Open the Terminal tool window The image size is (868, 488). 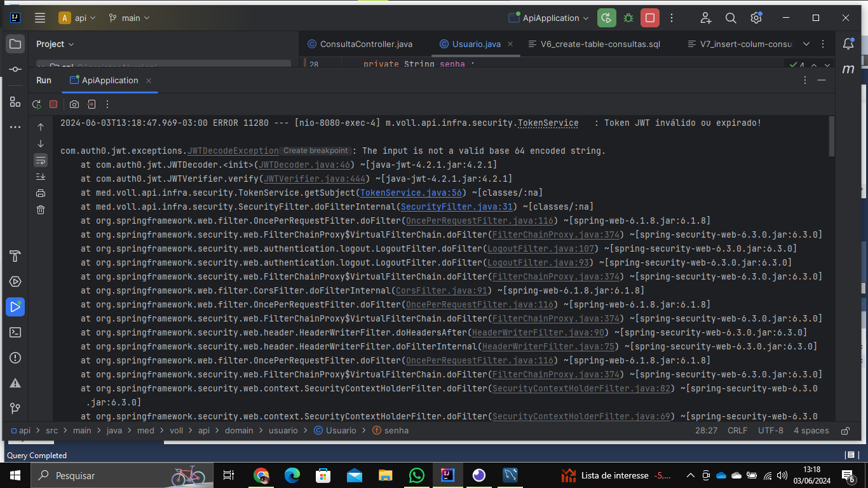15,332
